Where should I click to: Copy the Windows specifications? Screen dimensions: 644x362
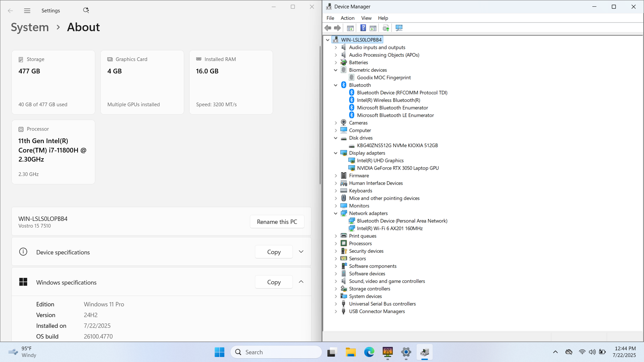pos(274,282)
